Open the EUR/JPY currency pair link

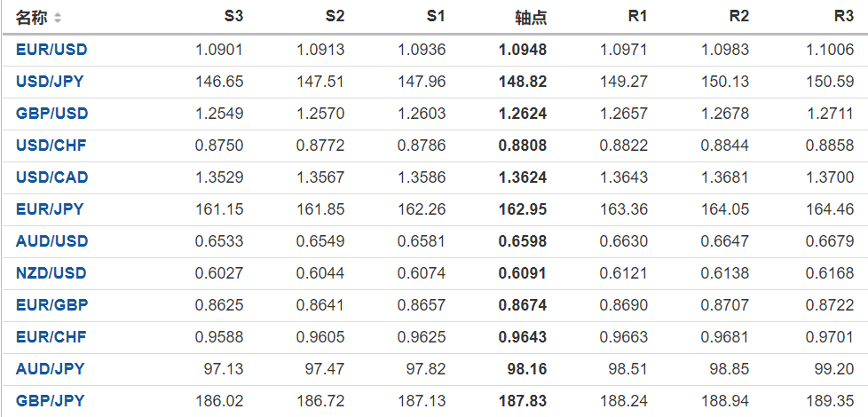point(50,209)
